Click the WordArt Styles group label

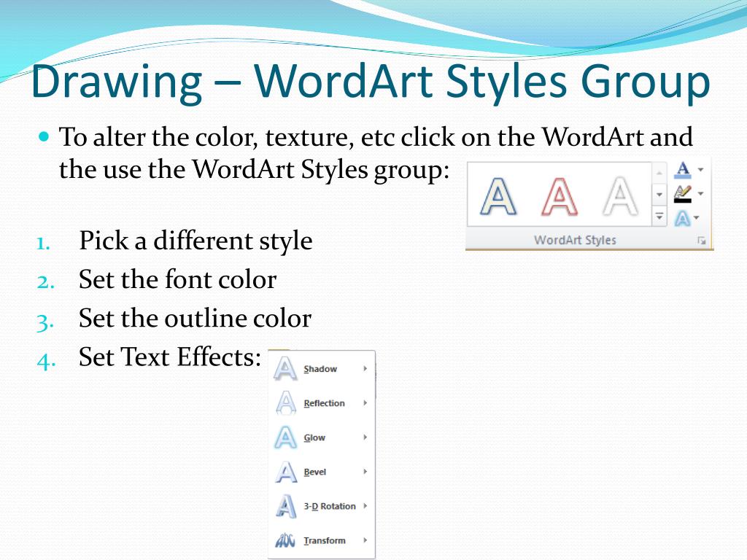[575, 240]
